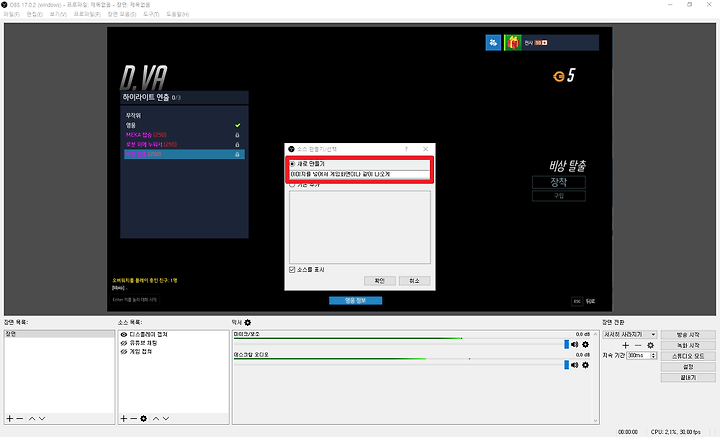720x437 pixels.
Task: Click the 녹화 시작 button
Action: point(688,345)
